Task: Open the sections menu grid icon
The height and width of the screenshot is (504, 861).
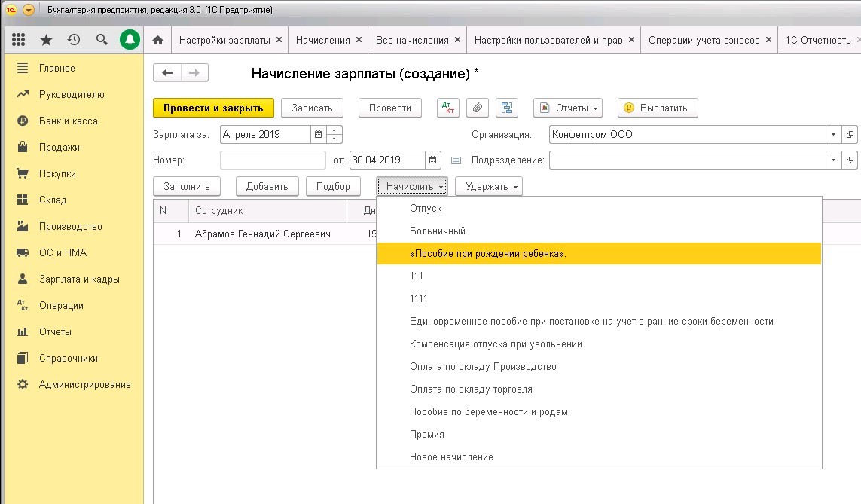Action: click(19, 40)
